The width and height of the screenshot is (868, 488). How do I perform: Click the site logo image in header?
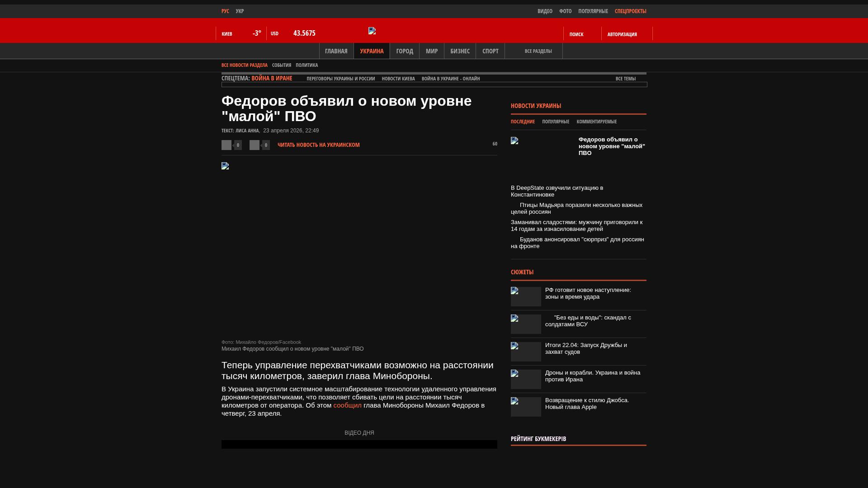372,31
